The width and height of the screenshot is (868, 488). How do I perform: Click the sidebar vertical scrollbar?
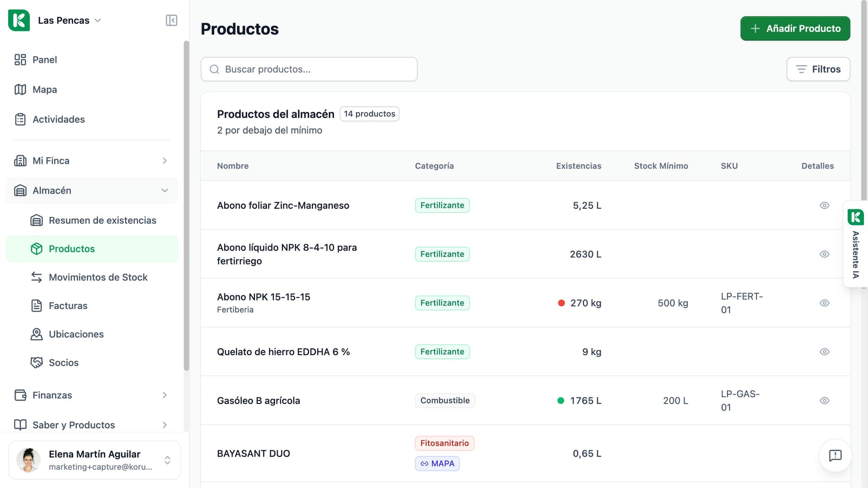pyautogui.click(x=186, y=206)
